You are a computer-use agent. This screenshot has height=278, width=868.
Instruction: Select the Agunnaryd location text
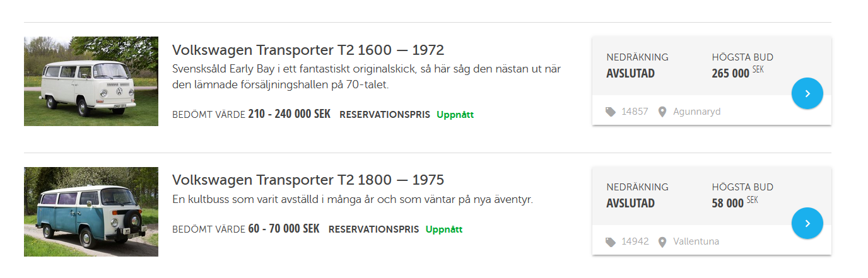(x=696, y=112)
